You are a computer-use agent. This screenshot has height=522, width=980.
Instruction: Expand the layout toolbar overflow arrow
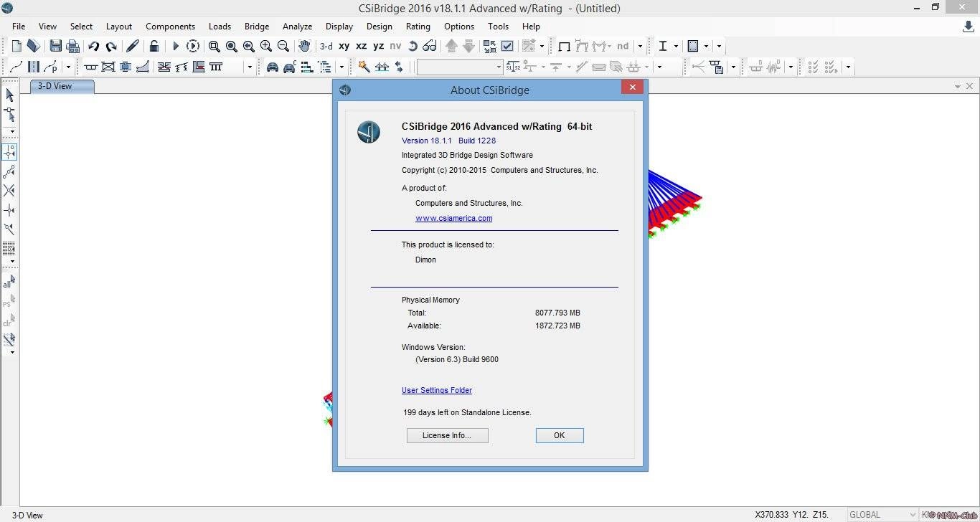68,67
